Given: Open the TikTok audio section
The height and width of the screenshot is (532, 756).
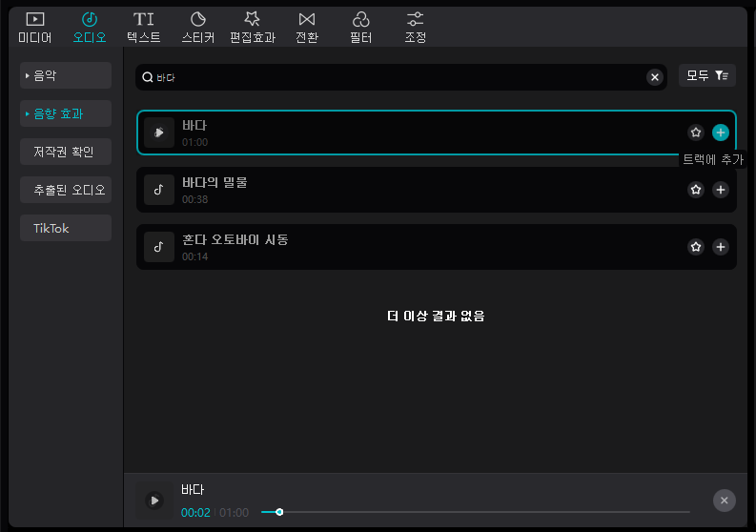Looking at the screenshot, I should [66, 228].
